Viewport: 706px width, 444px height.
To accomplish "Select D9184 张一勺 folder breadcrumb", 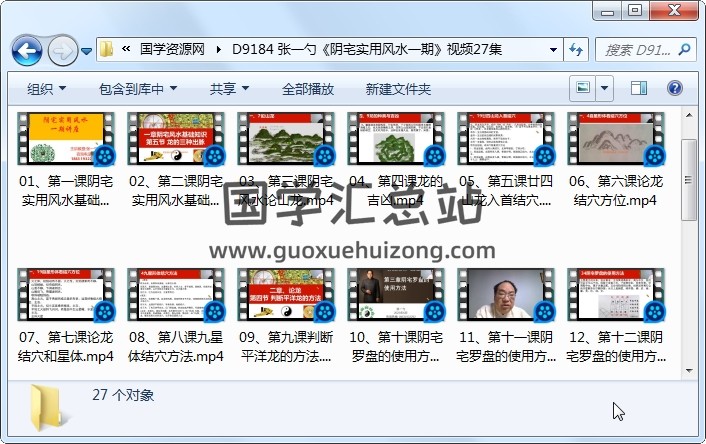I will coord(367,49).
